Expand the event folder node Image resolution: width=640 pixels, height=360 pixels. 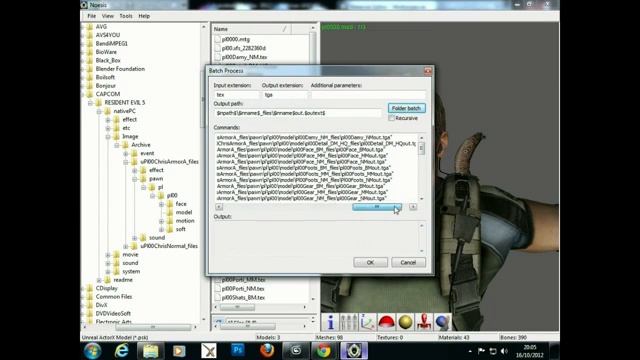point(126,153)
